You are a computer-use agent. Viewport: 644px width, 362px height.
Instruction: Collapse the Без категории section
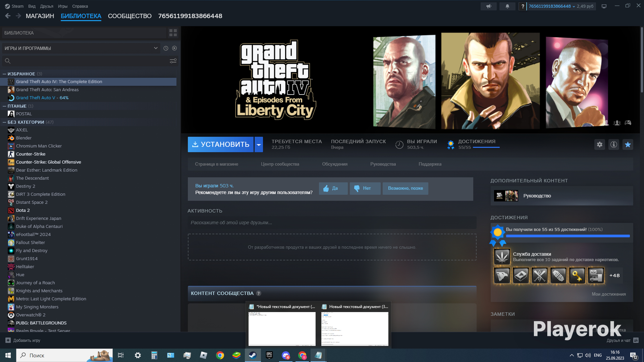click(x=4, y=122)
